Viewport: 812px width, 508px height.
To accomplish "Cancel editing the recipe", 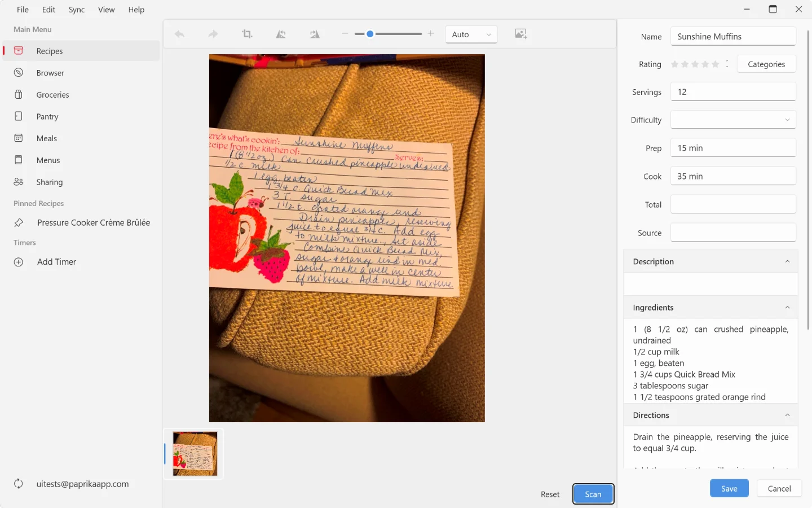I will coord(779,488).
